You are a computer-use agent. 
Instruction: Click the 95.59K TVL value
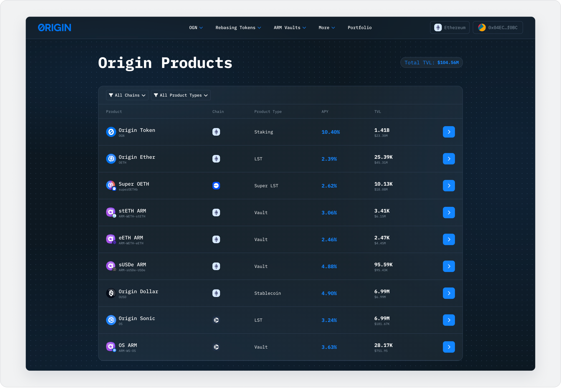(383, 264)
